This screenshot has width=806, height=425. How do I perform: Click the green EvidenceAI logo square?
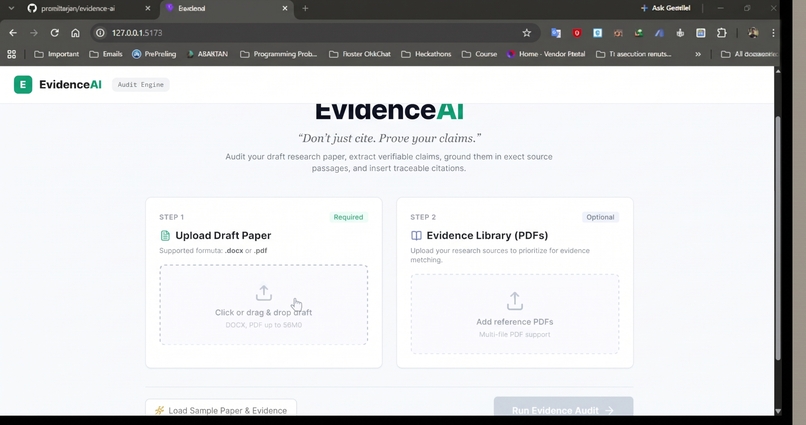click(23, 85)
